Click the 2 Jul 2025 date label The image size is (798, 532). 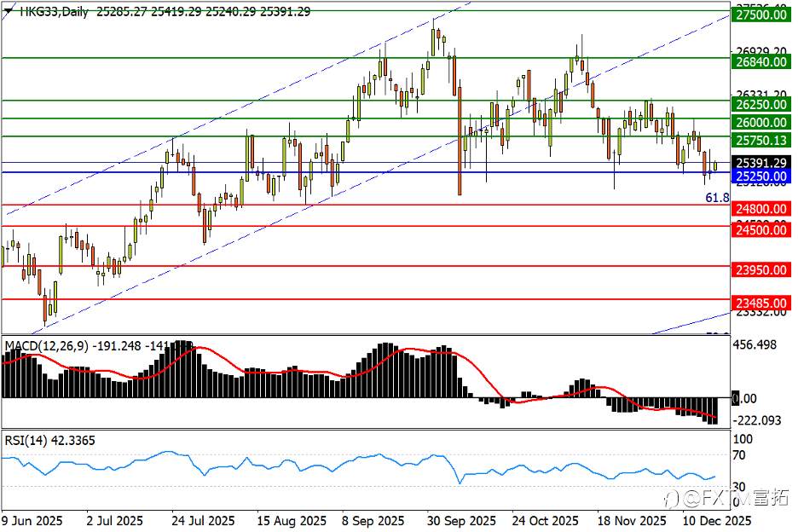tap(114, 521)
